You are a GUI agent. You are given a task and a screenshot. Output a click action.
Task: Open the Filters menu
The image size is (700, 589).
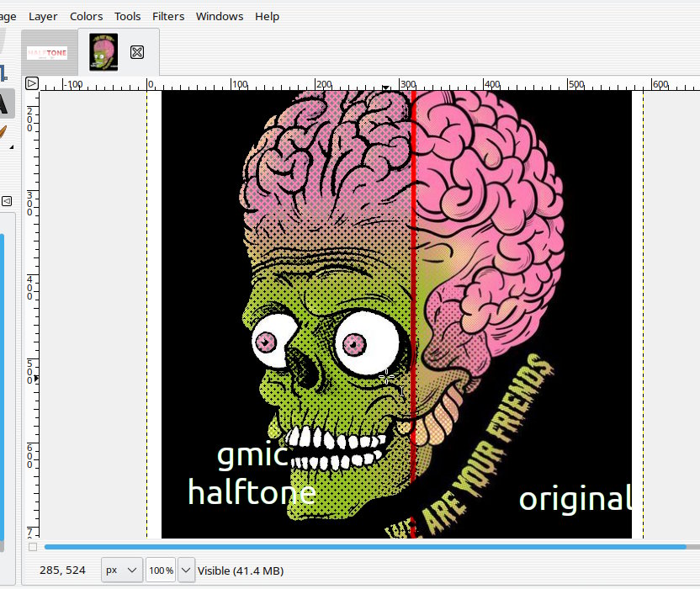coord(168,16)
